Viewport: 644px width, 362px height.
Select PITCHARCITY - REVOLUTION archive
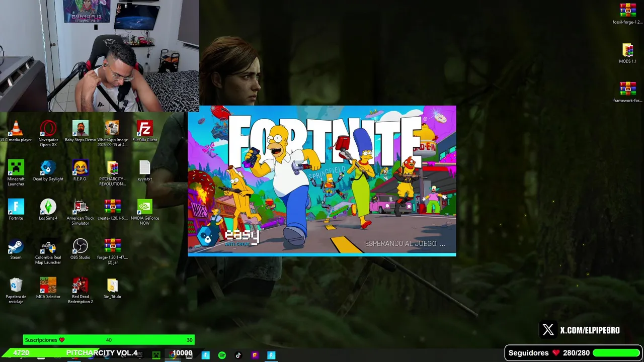112,173
